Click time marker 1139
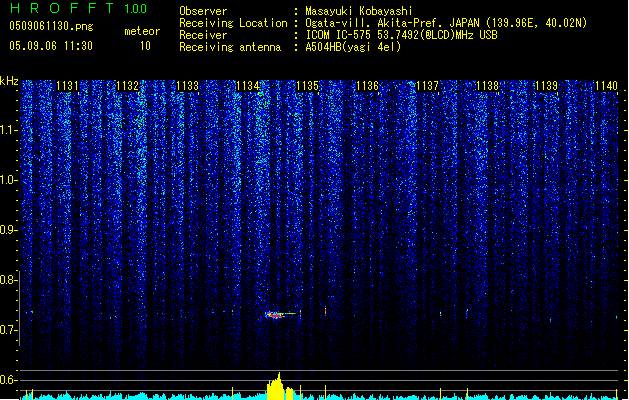This screenshot has width=629, height=400. click(x=547, y=86)
